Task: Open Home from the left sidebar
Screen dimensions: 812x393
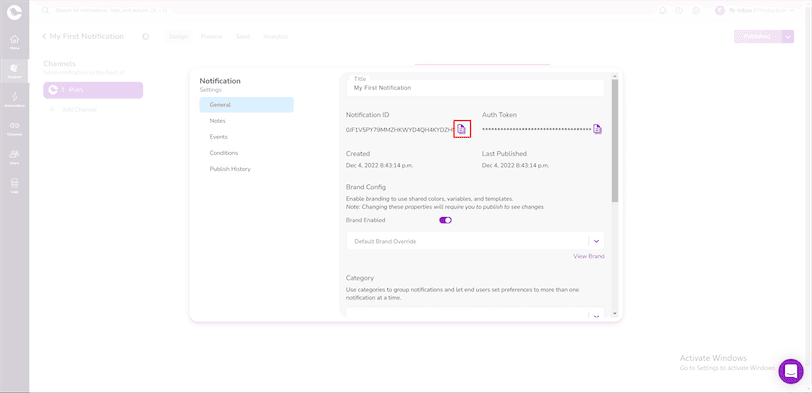Action: 14,42
